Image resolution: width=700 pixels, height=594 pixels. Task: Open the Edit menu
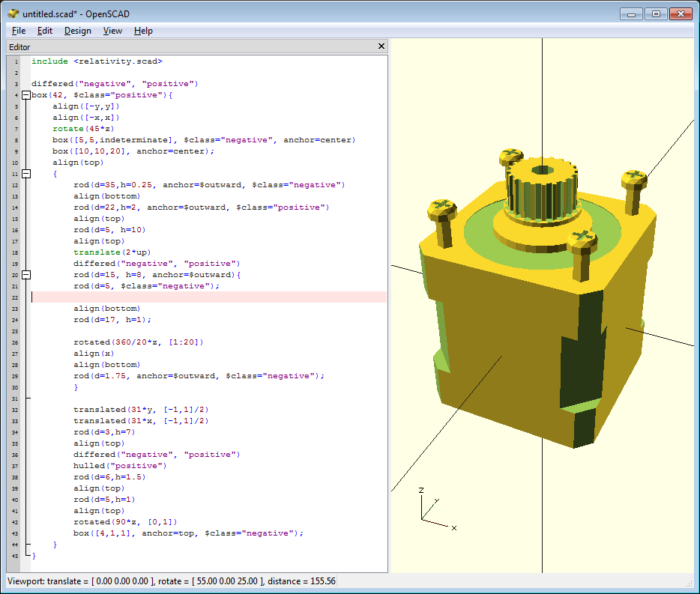point(45,31)
